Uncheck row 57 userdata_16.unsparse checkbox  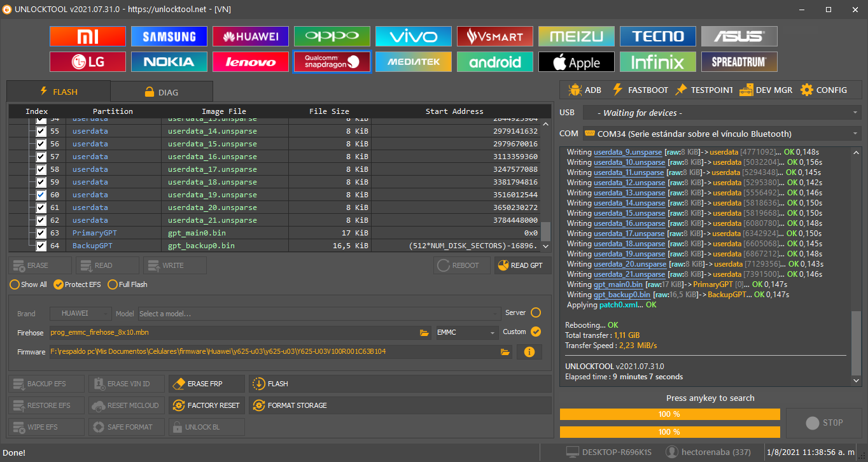pyautogui.click(x=41, y=157)
